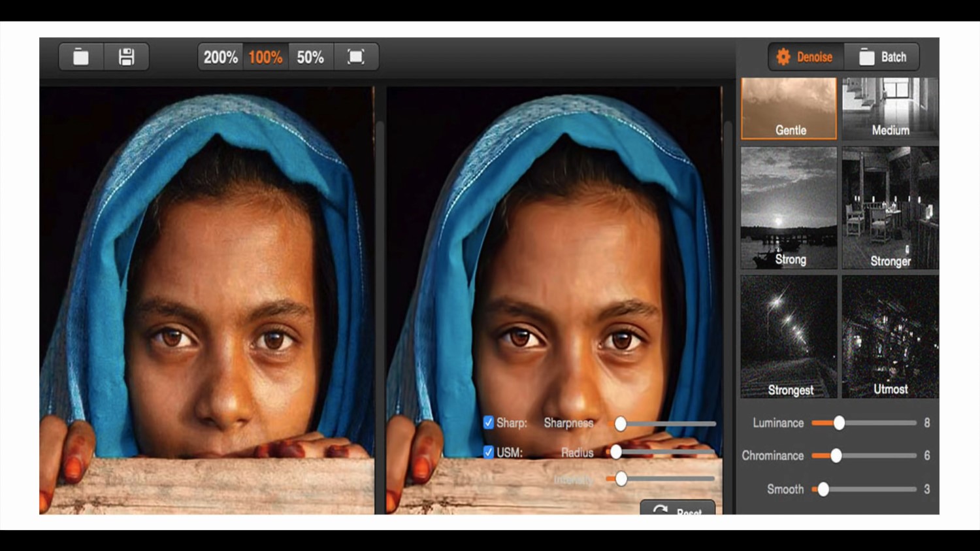The image size is (980, 551).
Task: Select the 100% zoom option
Action: tap(265, 57)
